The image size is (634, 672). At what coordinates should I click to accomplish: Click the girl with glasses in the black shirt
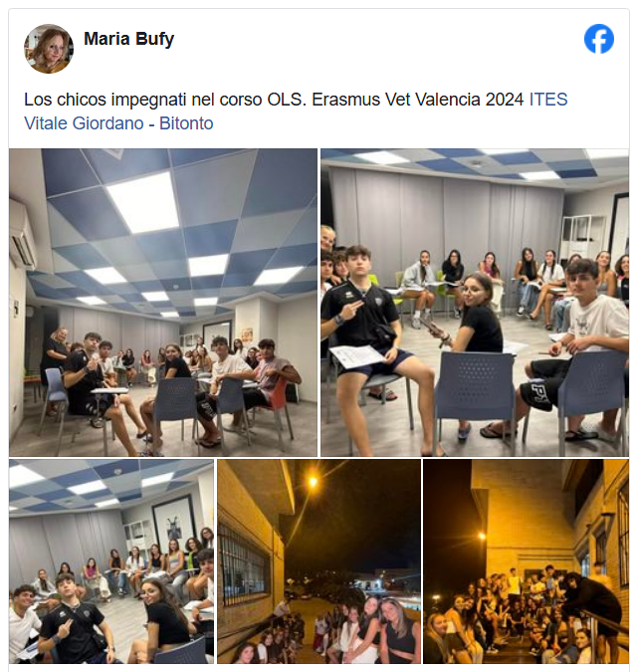tap(476, 318)
